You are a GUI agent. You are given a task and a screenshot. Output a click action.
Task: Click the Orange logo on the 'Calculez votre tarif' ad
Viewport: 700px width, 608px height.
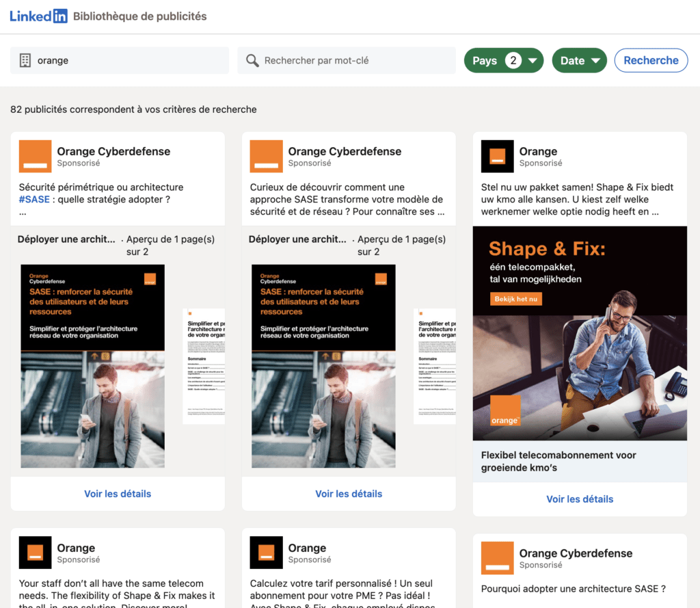coord(267,553)
